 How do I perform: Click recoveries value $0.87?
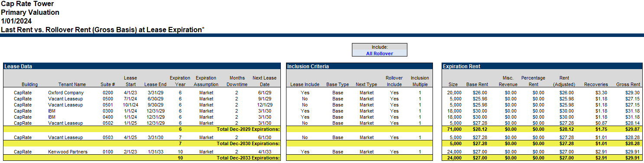coord(601,123)
